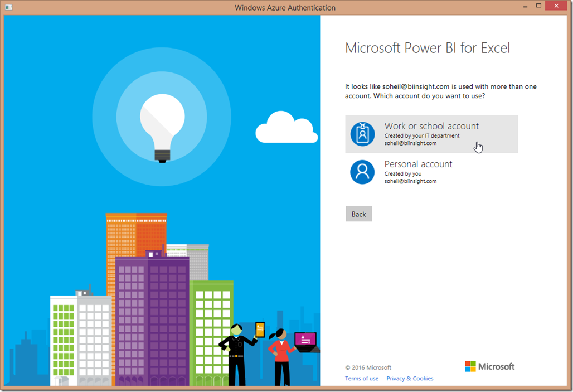Click the 'Microsoft Power BI for Excel' heading
Image resolution: width=573 pixels, height=392 pixels.
pyautogui.click(x=427, y=49)
